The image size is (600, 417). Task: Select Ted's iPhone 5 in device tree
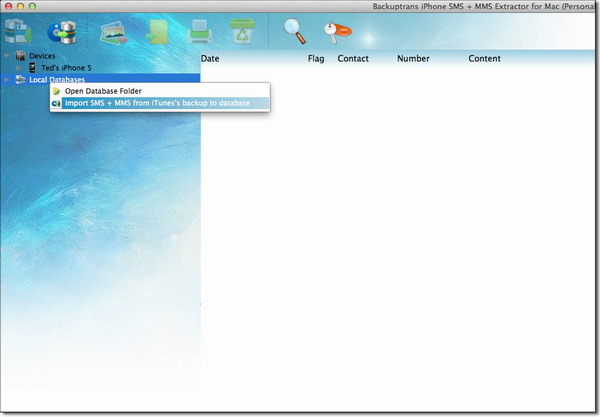65,67
